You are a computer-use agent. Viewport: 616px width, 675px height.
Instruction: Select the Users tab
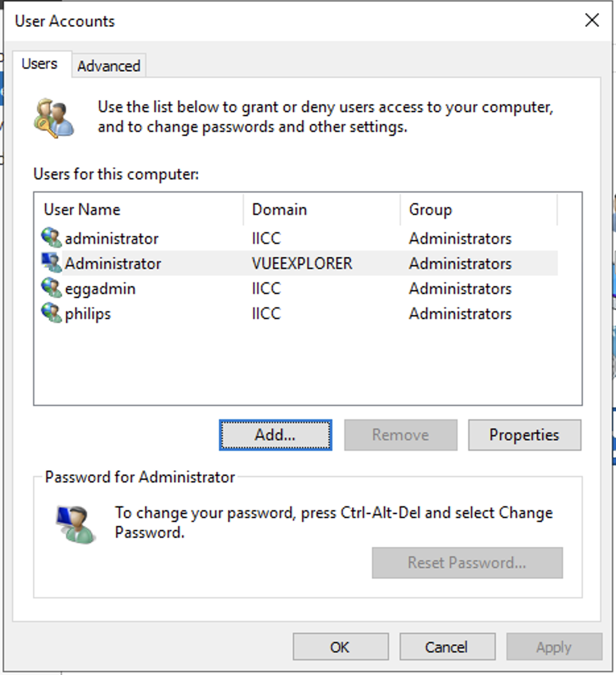pos(40,64)
